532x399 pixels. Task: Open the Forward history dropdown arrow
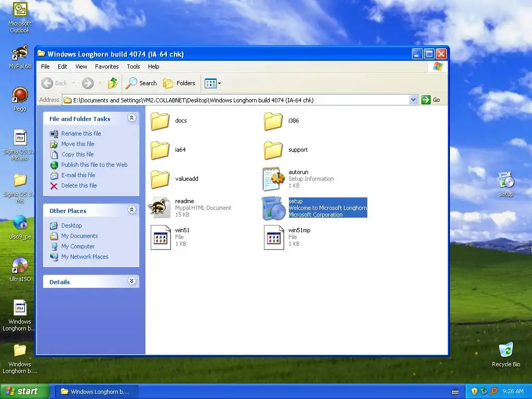100,83
